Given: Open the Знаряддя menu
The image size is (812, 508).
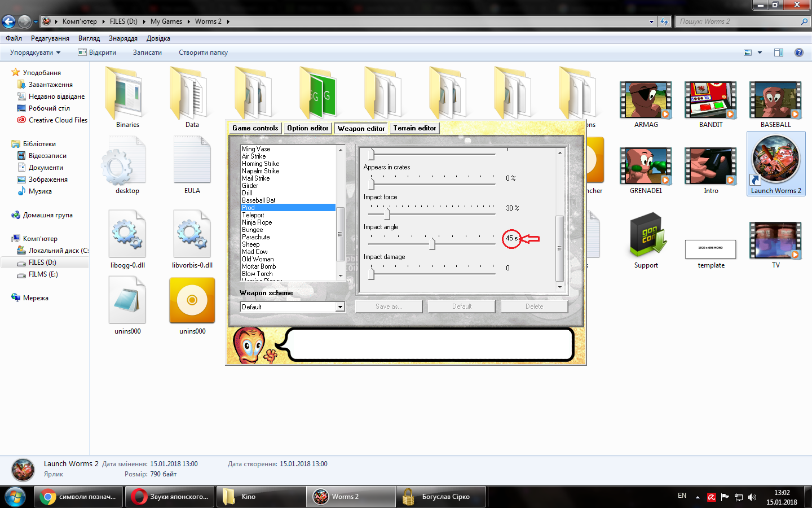Looking at the screenshot, I should (x=123, y=38).
